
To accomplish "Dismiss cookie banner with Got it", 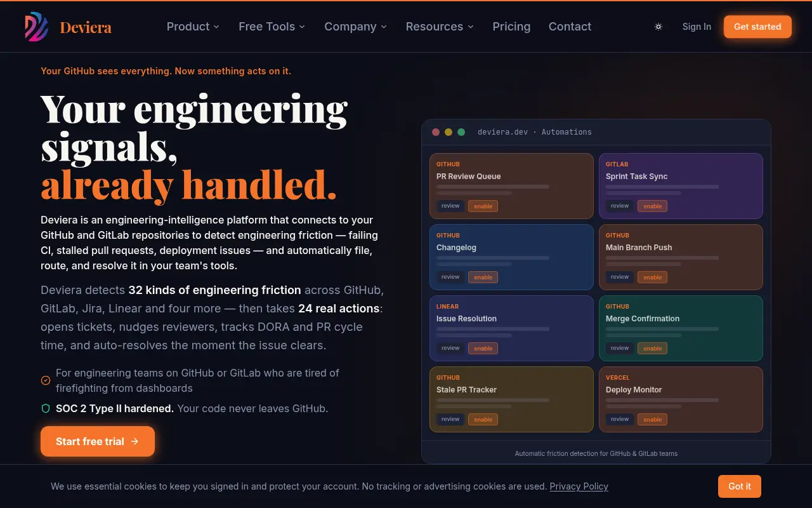I will pyautogui.click(x=740, y=486).
